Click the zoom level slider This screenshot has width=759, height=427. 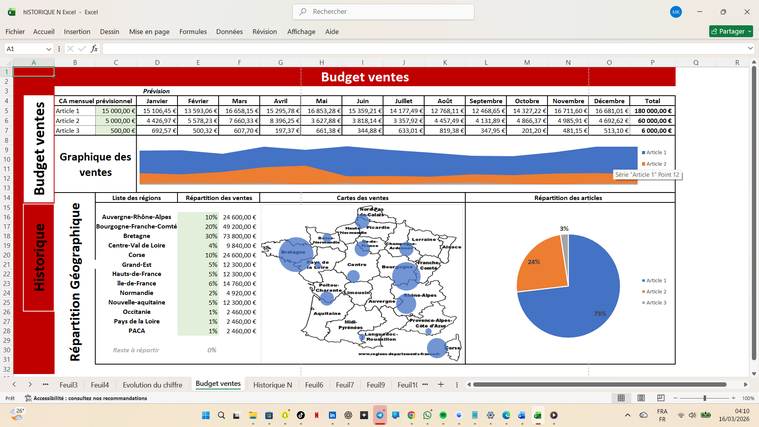coord(704,398)
